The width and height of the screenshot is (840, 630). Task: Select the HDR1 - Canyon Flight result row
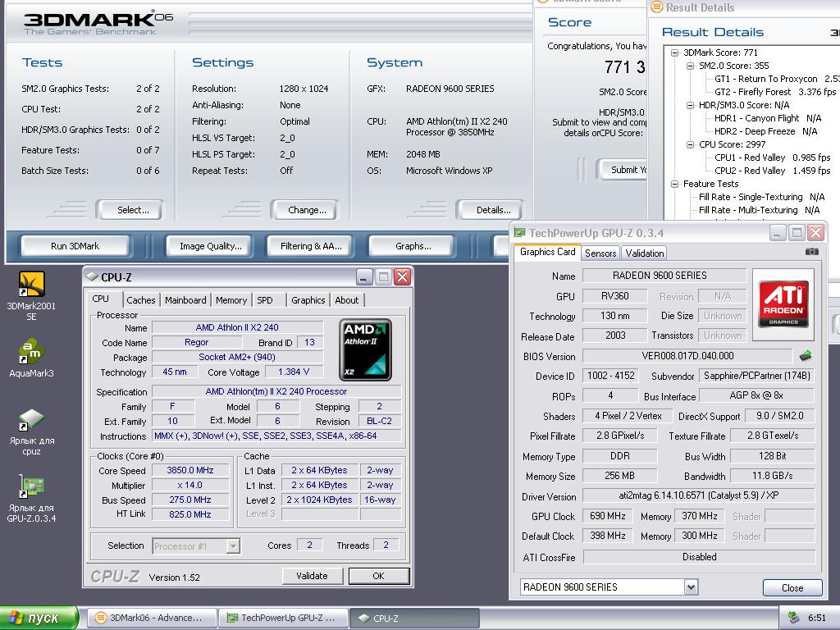click(x=768, y=118)
